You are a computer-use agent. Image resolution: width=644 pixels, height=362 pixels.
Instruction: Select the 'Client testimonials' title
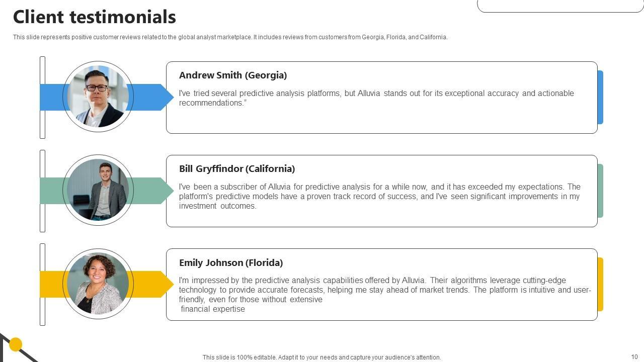click(x=94, y=17)
